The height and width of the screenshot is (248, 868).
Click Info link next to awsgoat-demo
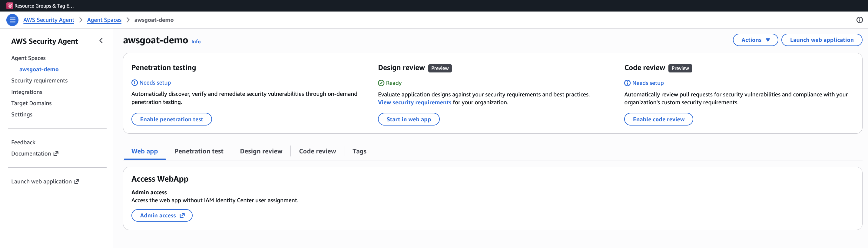point(196,42)
